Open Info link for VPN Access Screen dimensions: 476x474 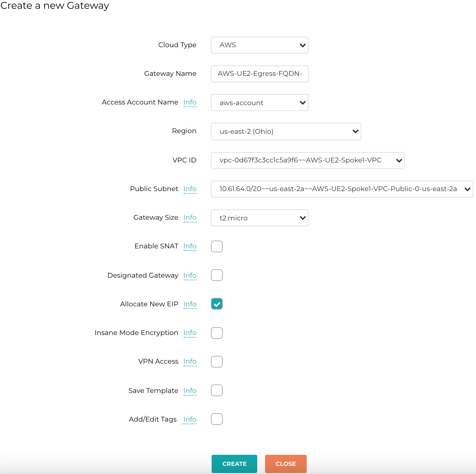pyautogui.click(x=190, y=361)
